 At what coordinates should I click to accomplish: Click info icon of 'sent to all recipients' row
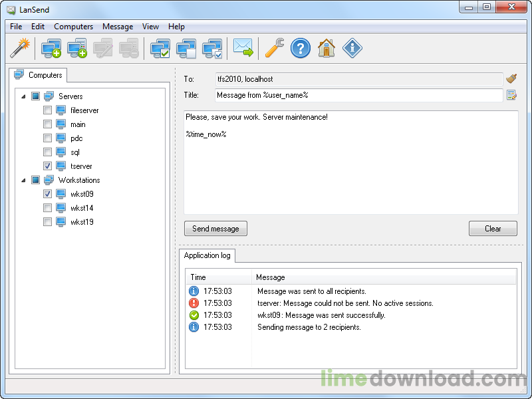pyautogui.click(x=194, y=291)
